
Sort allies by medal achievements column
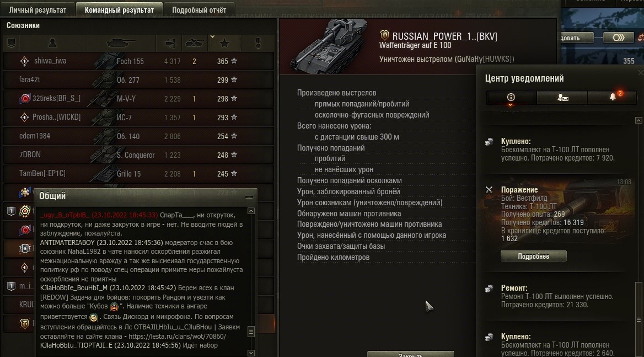coord(258,42)
